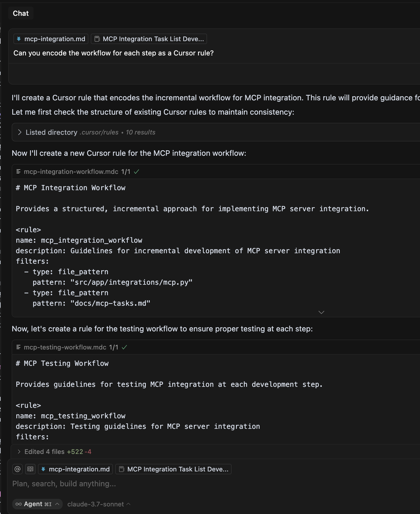Click the '1/1' counter next to mcp-integration-workflow.mdc
The height and width of the screenshot is (514, 420).
(x=126, y=172)
